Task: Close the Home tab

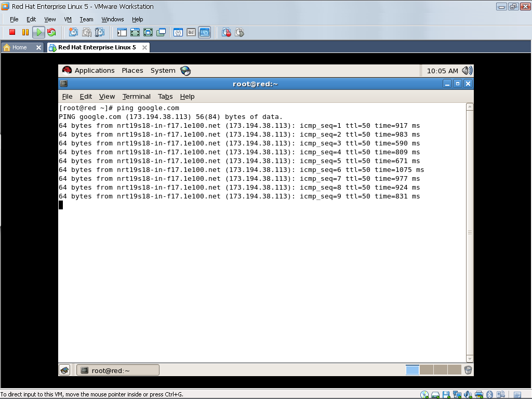Action: pyautogui.click(x=38, y=47)
